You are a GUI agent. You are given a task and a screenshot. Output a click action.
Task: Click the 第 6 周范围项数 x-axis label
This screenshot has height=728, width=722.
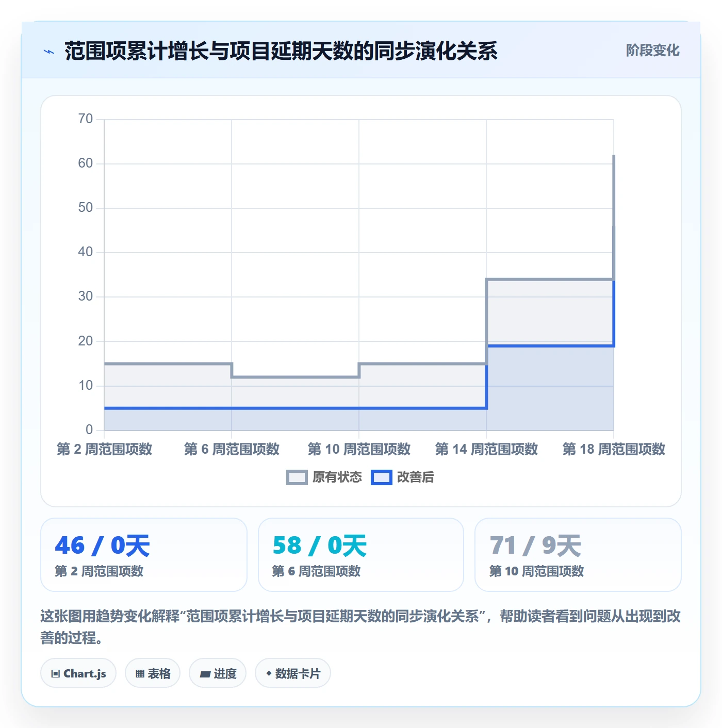click(232, 450)
